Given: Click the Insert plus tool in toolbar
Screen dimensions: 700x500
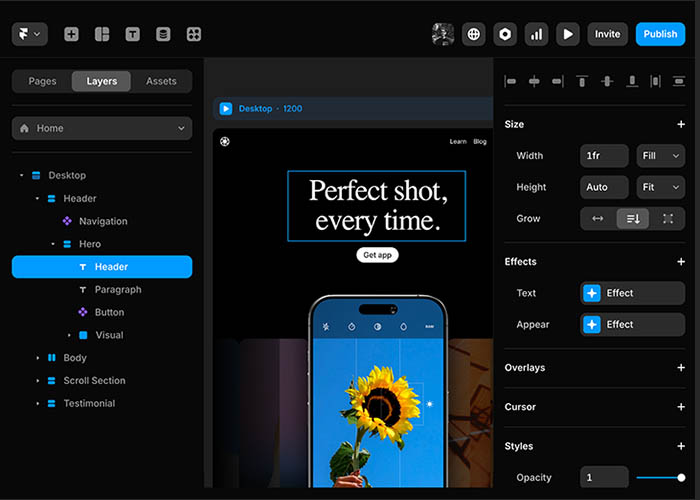Looking at the screenshot, I should [x=71, y=34].
